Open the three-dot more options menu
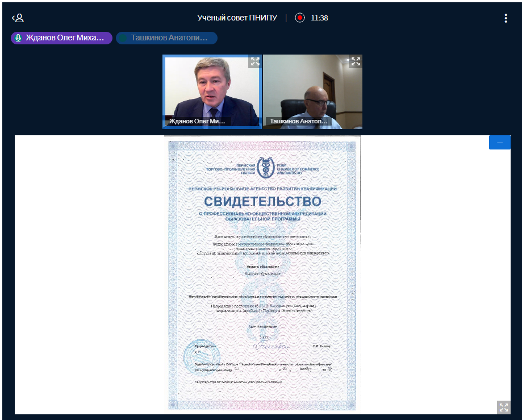Screen dimensions: 522x420 (506, 18)
